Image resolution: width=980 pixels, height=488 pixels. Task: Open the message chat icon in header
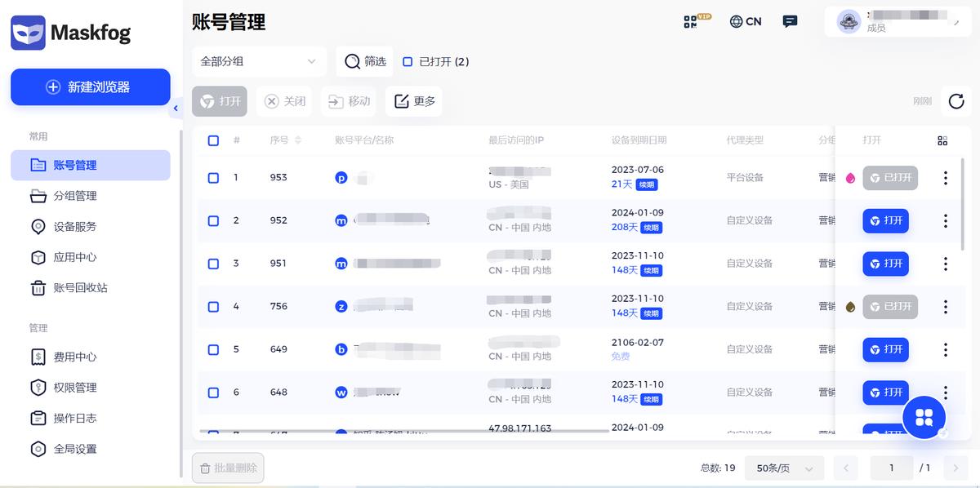[x=790, y=21]
